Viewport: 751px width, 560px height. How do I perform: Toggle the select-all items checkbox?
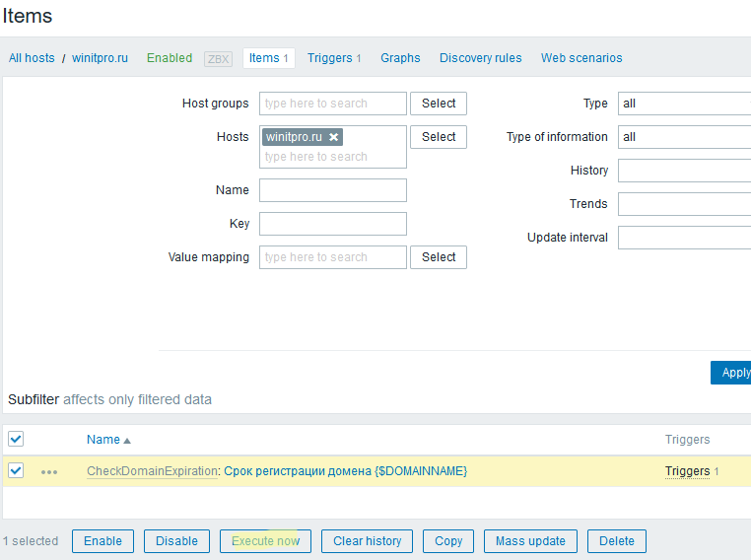(x=16, y=439)
